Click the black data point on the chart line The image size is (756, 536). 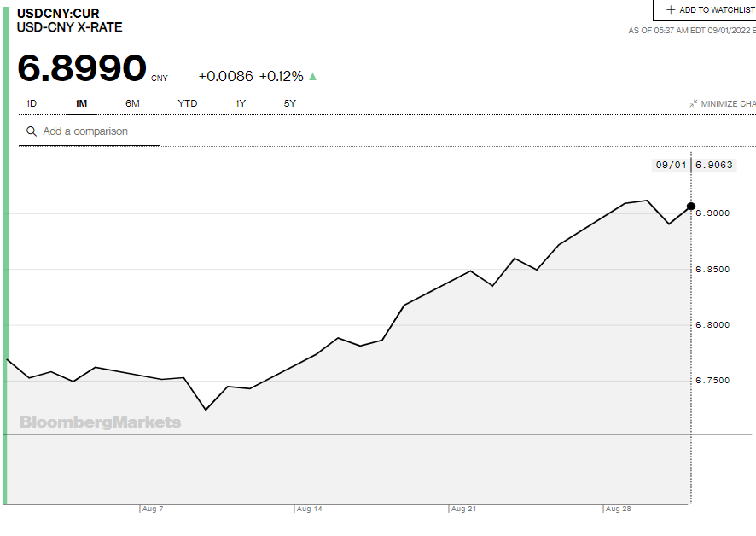[x=690, y=206]
